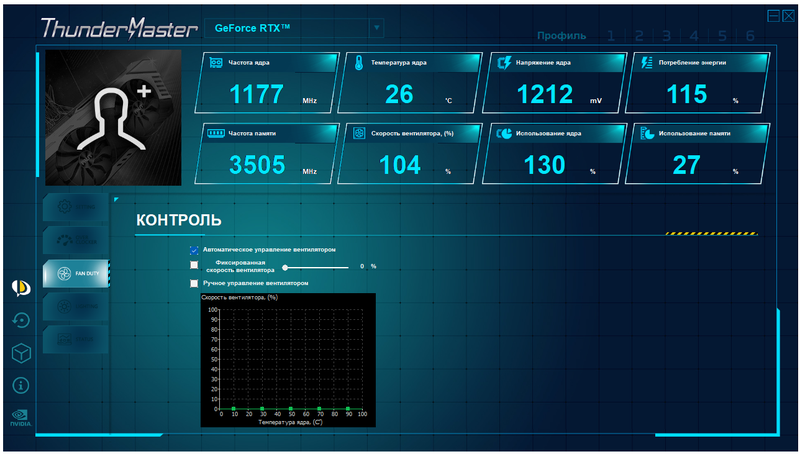The height and width of the screenshot is (454, 800).
Task: Click the fan speed value 104
Action: click(x=400, y=165)
